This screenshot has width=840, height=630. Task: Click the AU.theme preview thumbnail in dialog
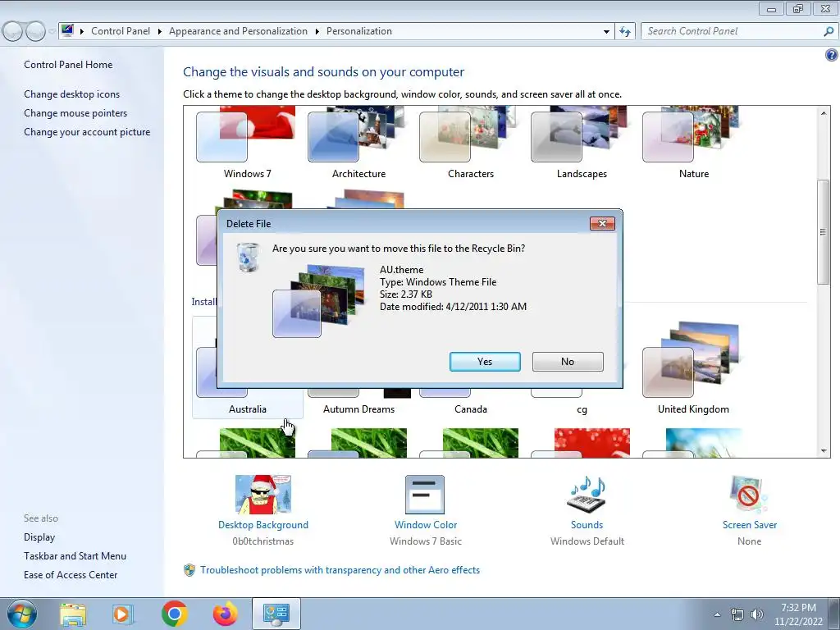(x=318, y=301)
